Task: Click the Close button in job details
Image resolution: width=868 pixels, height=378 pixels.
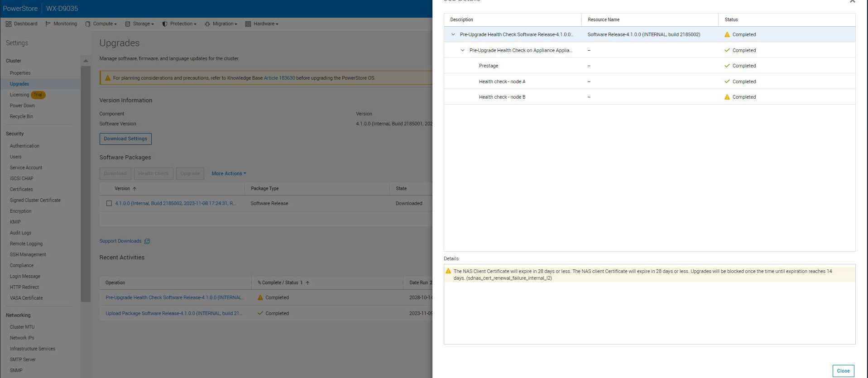Action: point(843,371)
